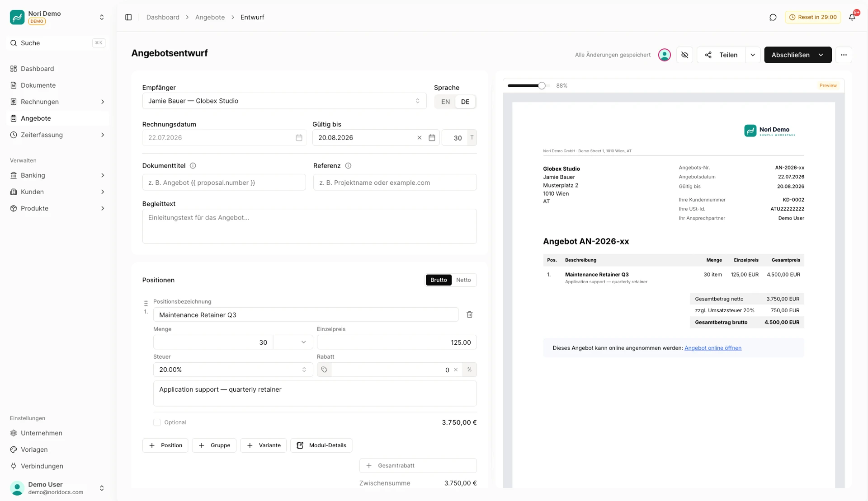
Task: Click the Einzelpreis field showing 125.00
Action: pyautogui.click(x=396, y=342)
